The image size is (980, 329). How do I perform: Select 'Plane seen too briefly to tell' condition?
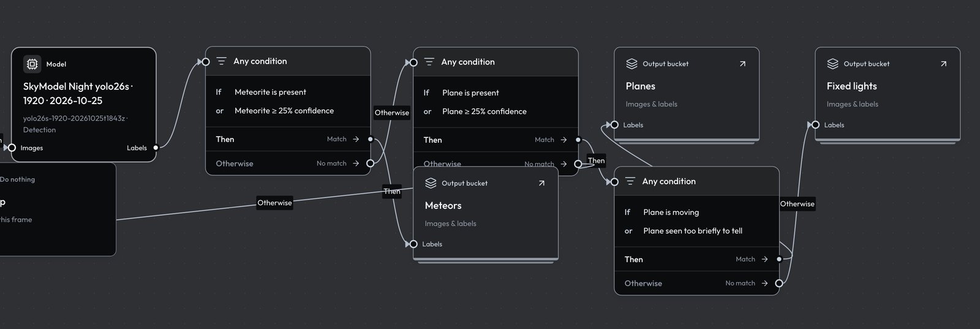coord(693,231)
